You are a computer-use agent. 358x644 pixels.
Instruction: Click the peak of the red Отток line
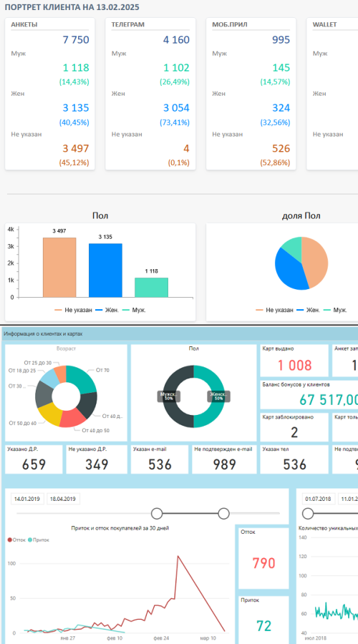[x=178, y=556]
